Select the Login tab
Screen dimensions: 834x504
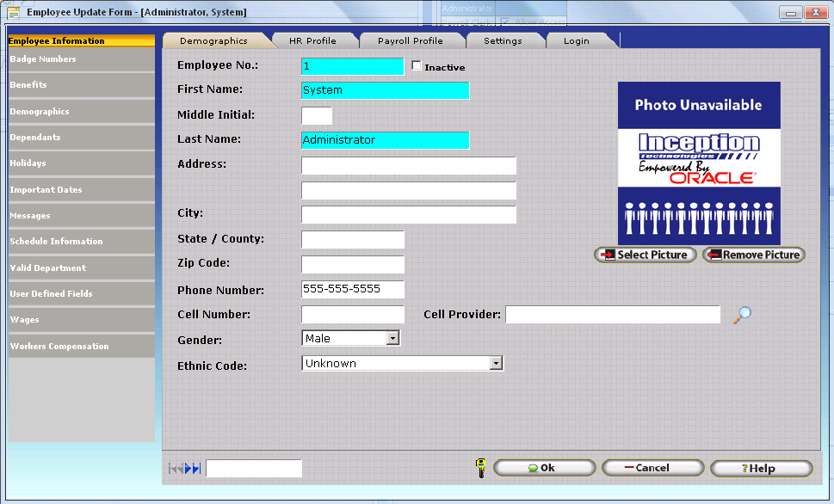576,40
